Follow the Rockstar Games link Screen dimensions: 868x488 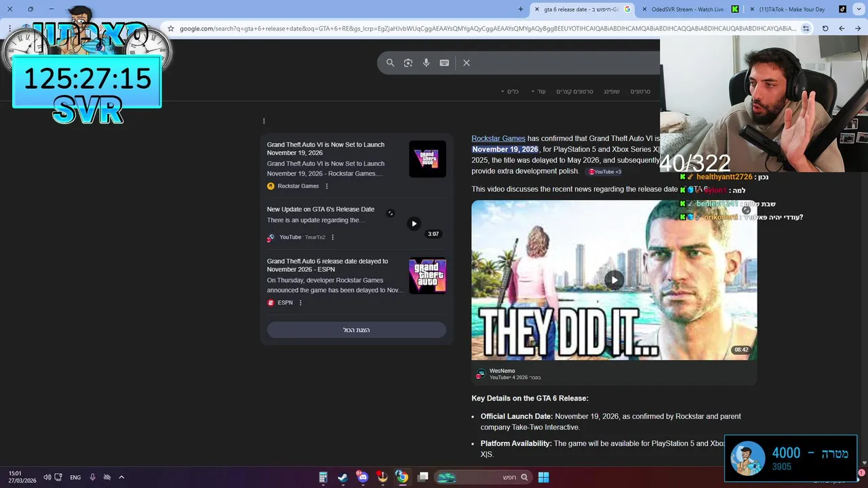click(x=498, y=138)
